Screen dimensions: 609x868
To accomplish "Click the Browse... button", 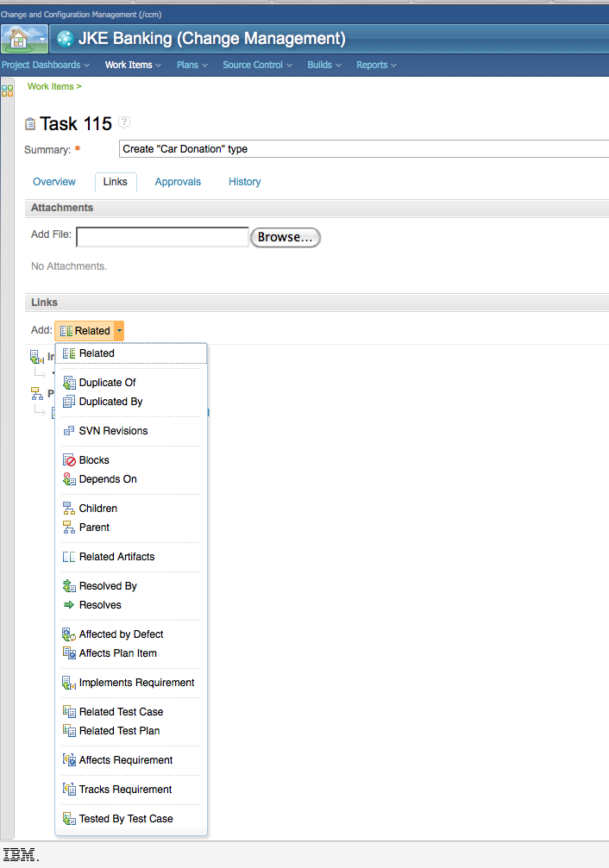I will [x=286, y=237].
